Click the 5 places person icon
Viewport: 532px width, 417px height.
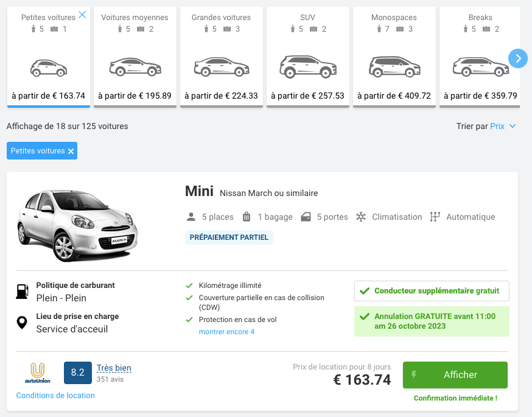pyautogui.click(x=191, y=217)
